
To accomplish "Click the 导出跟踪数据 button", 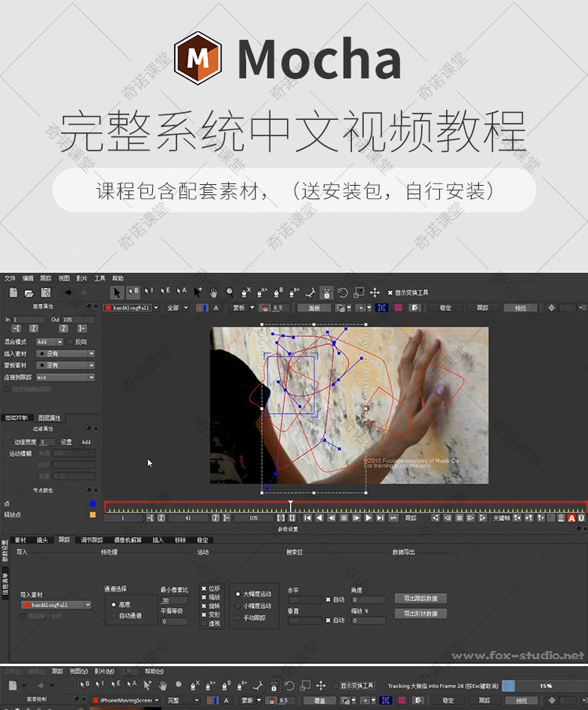I will coord(421,599).
